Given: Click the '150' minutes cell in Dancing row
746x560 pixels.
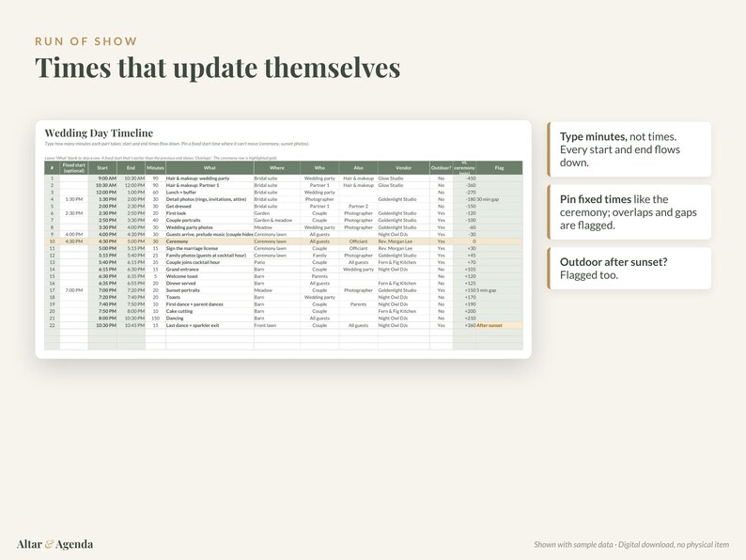Looking at the screenshot, I should (x=156, y=319).
